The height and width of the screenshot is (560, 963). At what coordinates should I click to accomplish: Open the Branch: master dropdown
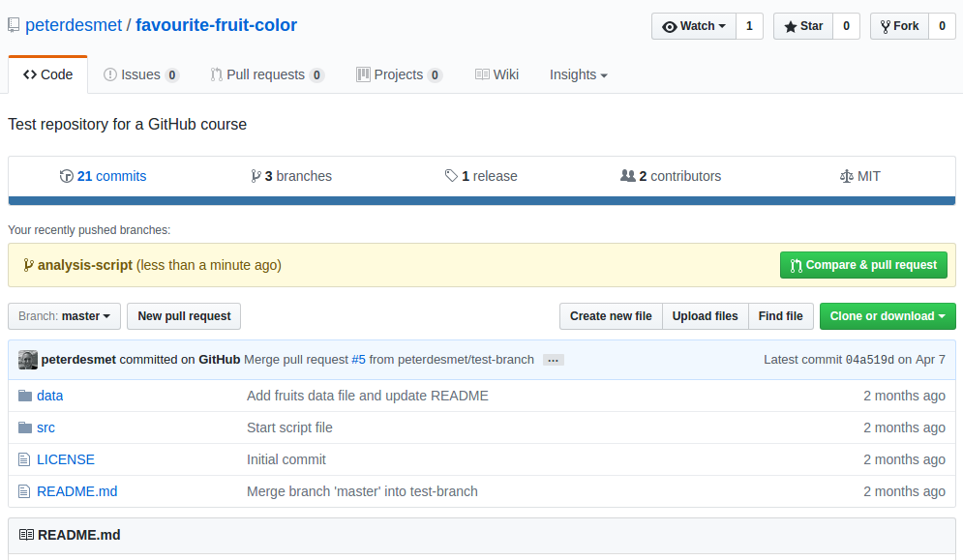(62, 315)
